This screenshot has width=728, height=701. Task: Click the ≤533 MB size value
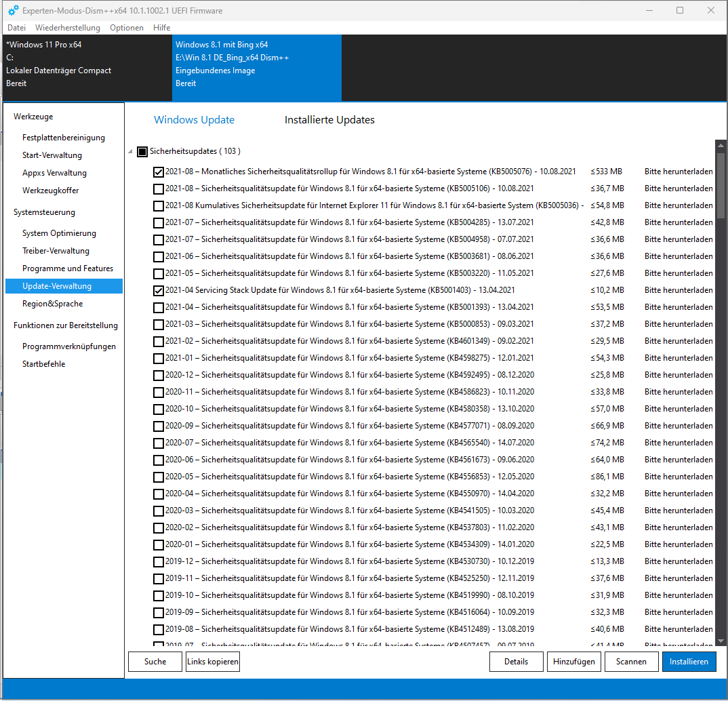607,172
